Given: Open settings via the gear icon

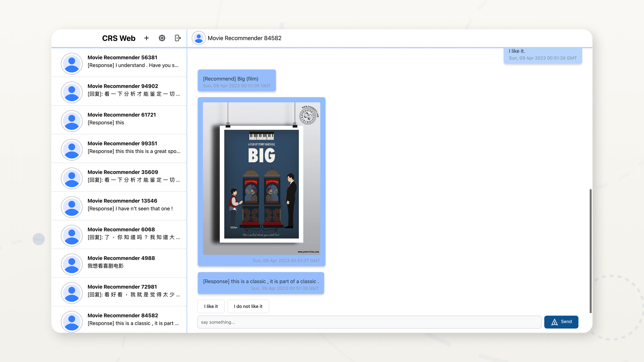Looking at the screenshot, I should (162, 38).
